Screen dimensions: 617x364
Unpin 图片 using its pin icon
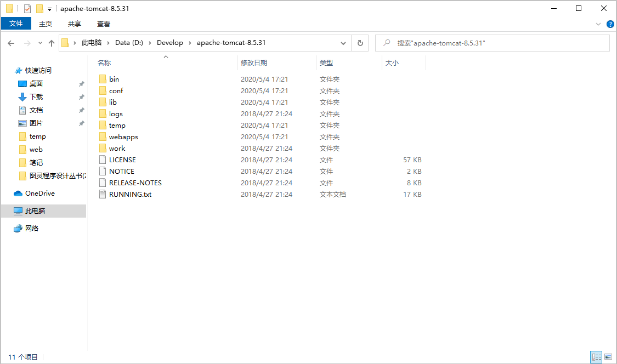tap(82, 123)
